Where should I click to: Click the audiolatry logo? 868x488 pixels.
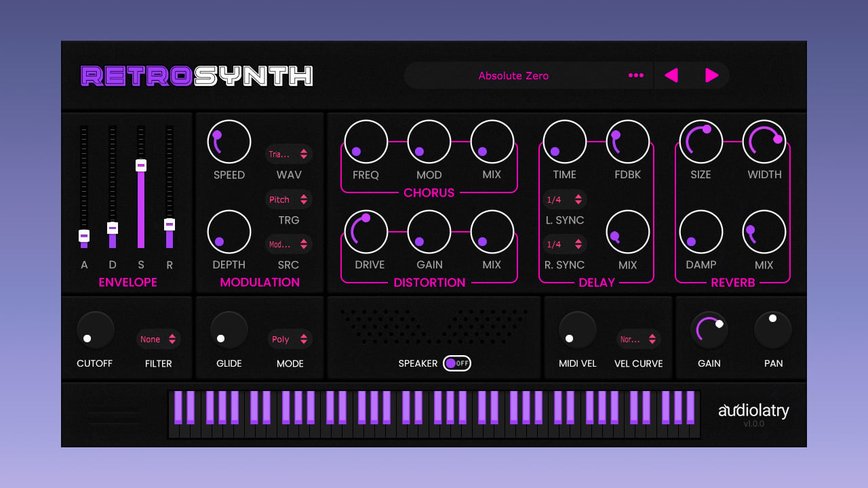[x=753, y=410]
